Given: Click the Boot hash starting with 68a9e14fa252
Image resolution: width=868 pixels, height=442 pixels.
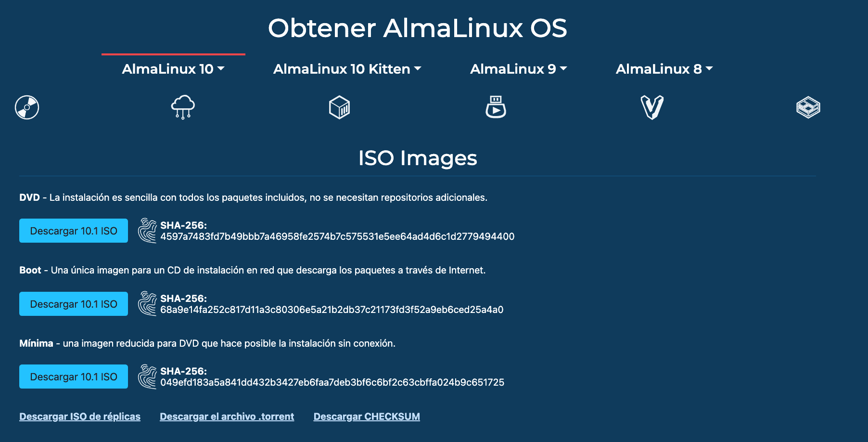Looking at the screenshot, I should [x=332, y=310].
